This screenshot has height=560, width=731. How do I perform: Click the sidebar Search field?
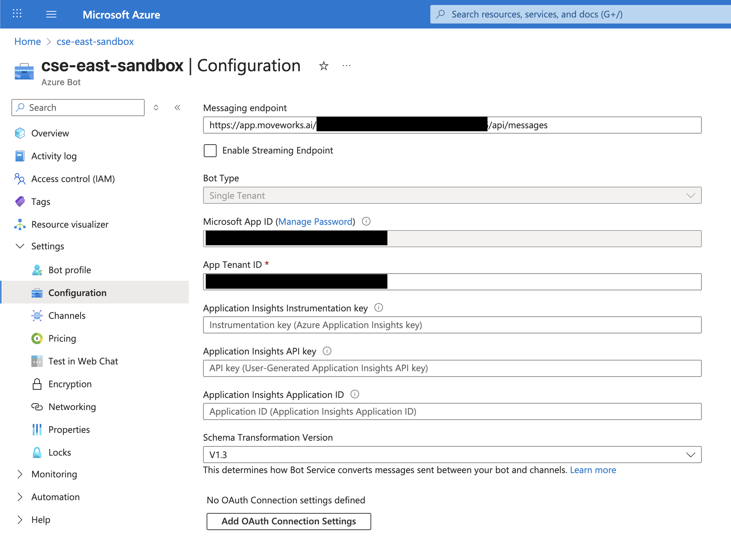coord(78,108)
